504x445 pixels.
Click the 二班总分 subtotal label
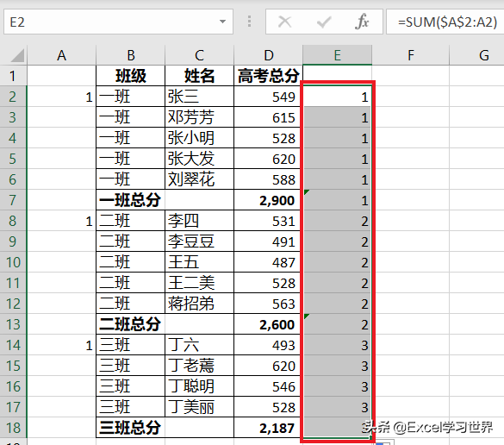[x=130, y=324]
